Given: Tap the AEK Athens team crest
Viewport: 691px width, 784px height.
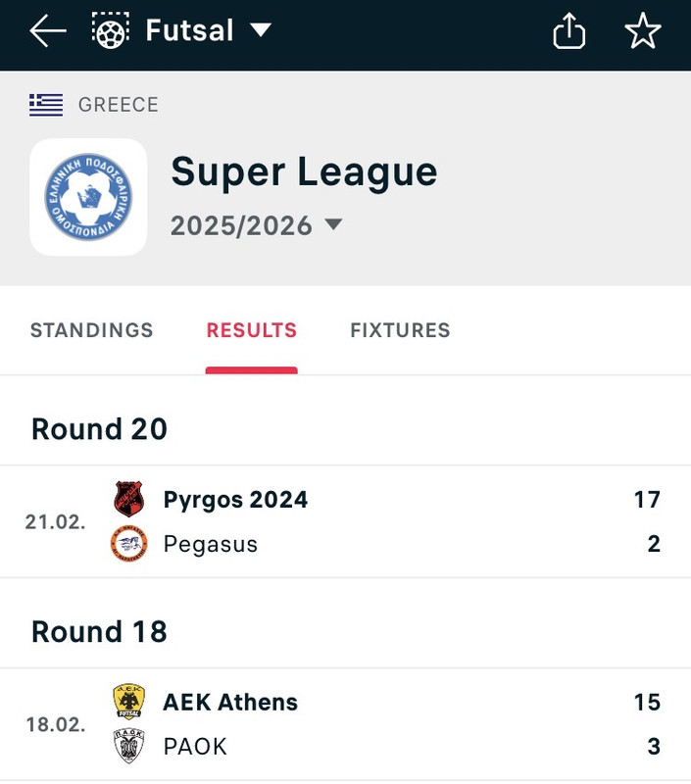Looking at the screenshot, I should click(x=129, y=702).
